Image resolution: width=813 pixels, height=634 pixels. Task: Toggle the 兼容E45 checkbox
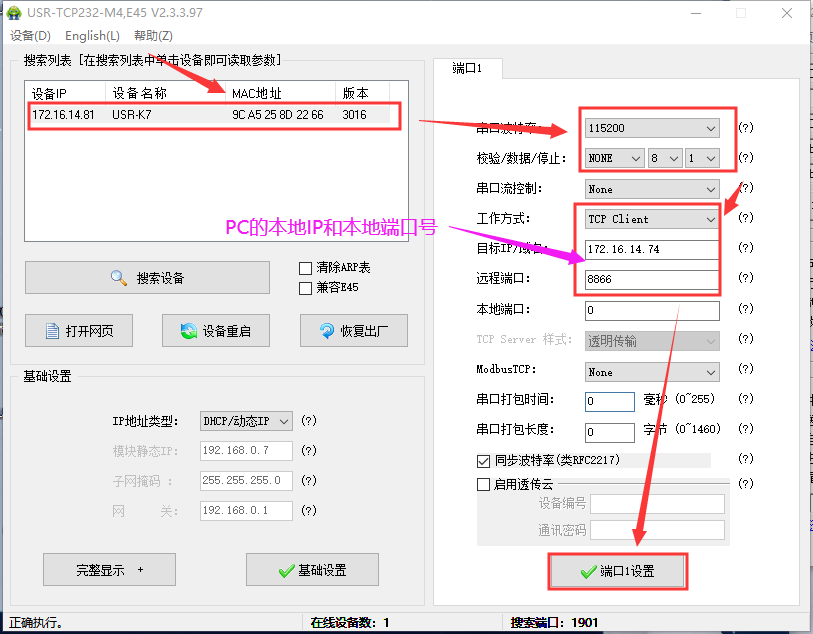coord(306,288)
